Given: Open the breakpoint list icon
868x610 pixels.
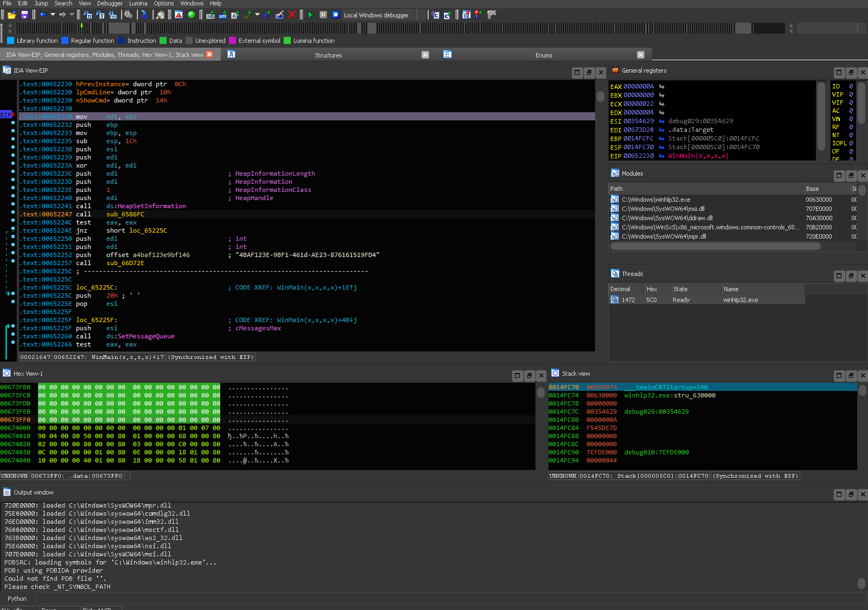Looking at the screenshot, I should pos(466,15).
